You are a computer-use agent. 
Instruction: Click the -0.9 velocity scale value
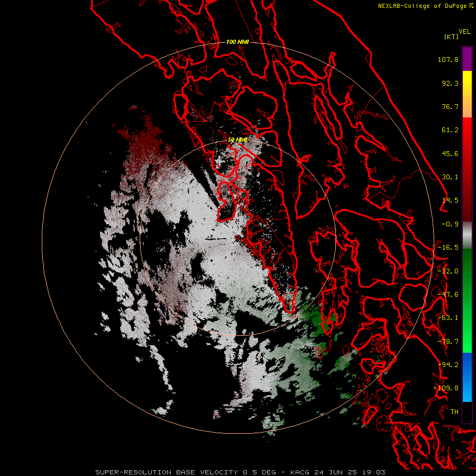tap(450, 224)
